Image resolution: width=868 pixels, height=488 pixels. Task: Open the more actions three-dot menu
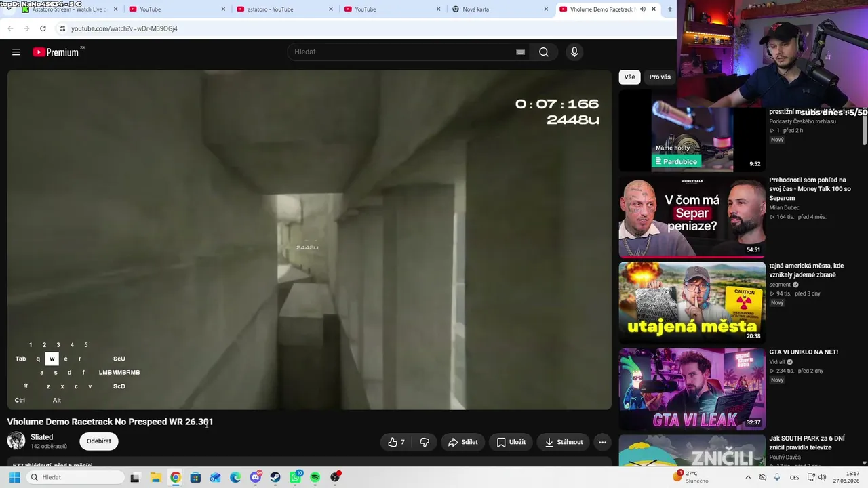click(x=602, y=442)
